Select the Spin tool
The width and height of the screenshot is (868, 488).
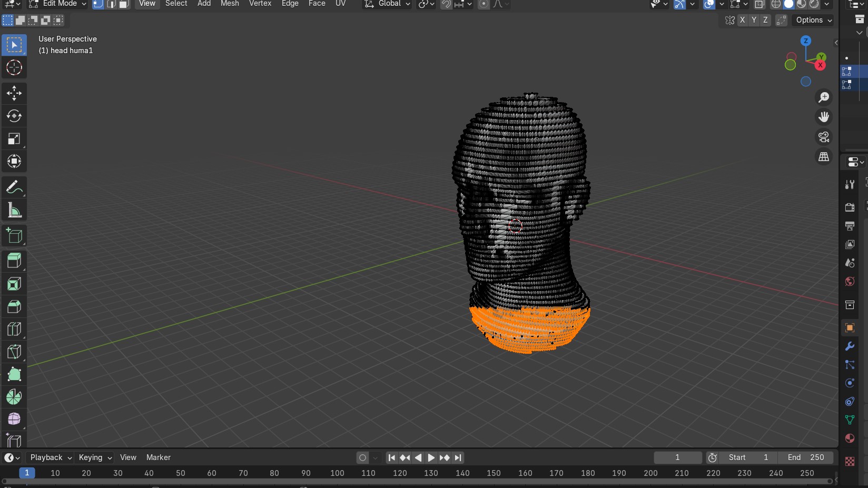pyautogui.click(x=14, y=397)
